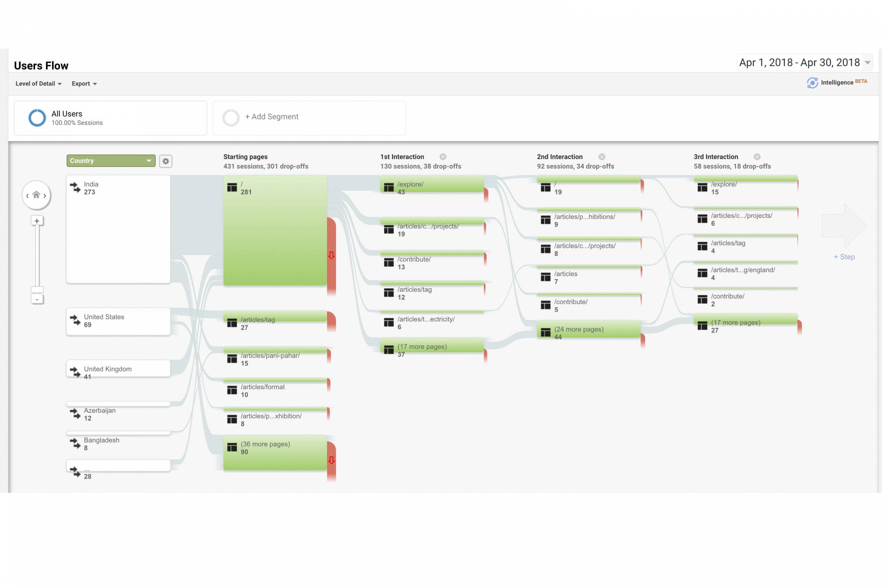Click + Add Segment
This screenshot has height=588, width=882.
coord(271,117)
